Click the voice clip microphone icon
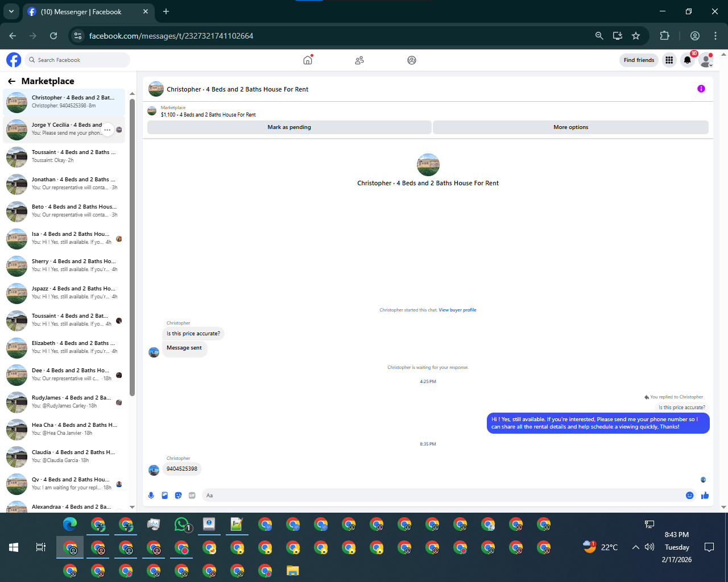 coord(151,496)
